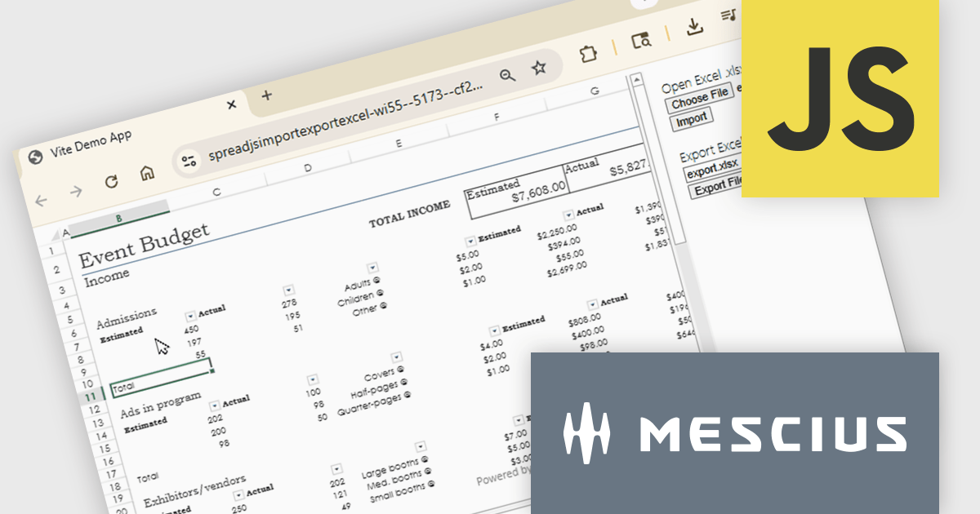Screen dimensions: 980x514
Task: Open filter dropdown above Covers
Action: [396, 357]
